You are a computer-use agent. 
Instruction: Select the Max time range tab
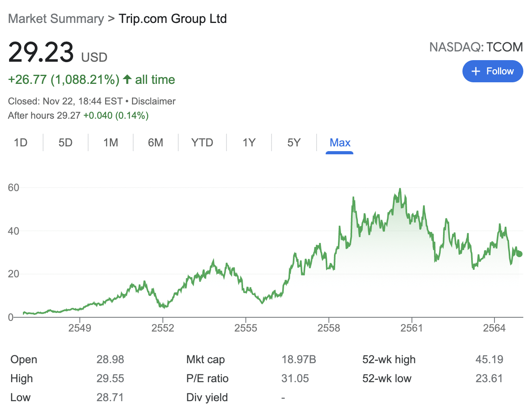coord(340,142)
